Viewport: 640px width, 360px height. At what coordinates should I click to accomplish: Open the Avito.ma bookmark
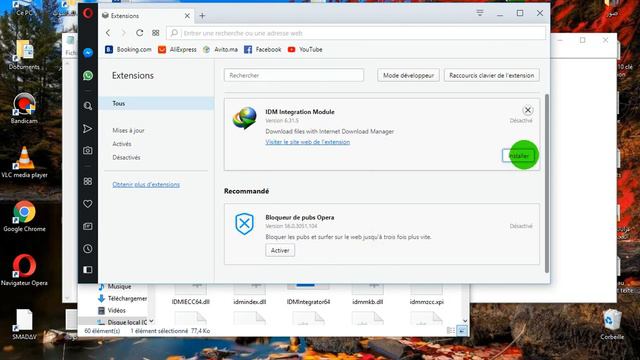pos(220,49)
